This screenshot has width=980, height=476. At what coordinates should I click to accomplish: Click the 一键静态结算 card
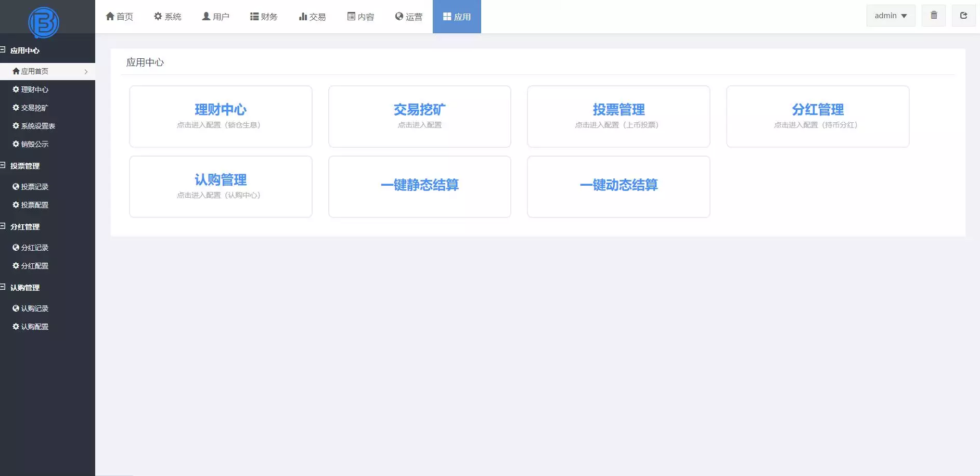(x=419, y=186)
